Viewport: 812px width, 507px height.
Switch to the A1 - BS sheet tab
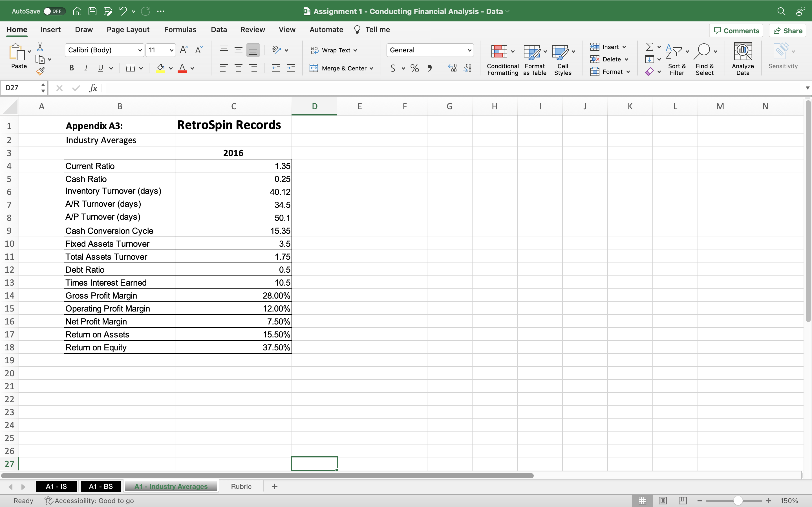(100, 486)
